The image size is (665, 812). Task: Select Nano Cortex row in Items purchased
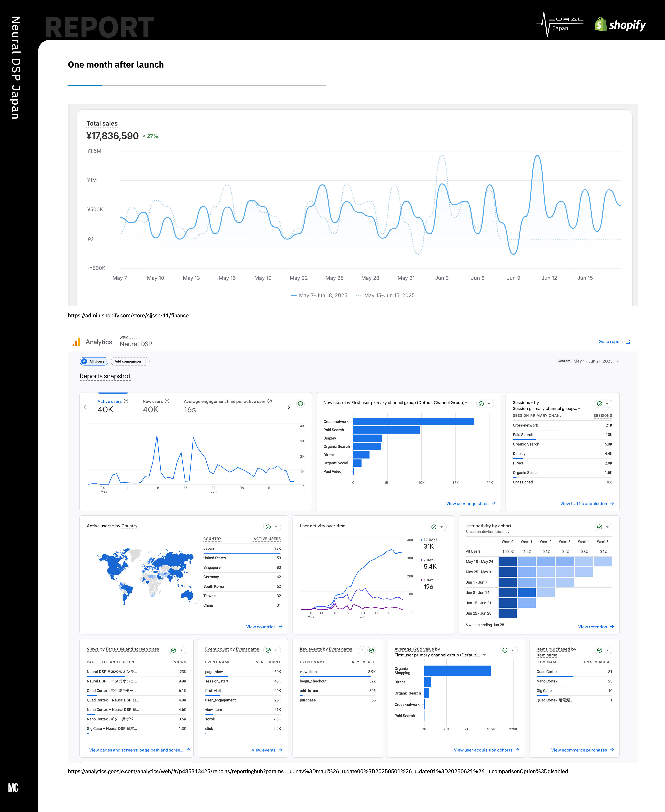574,681
